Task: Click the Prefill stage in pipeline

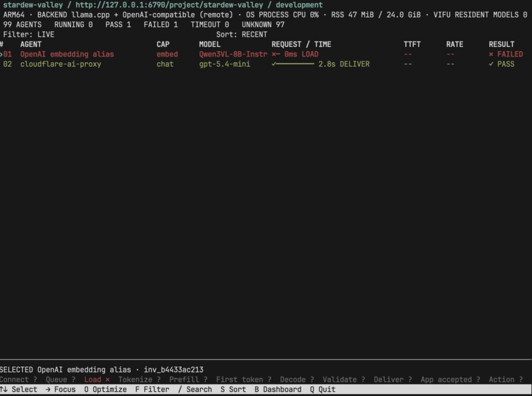Action: [x=189, y=379]
